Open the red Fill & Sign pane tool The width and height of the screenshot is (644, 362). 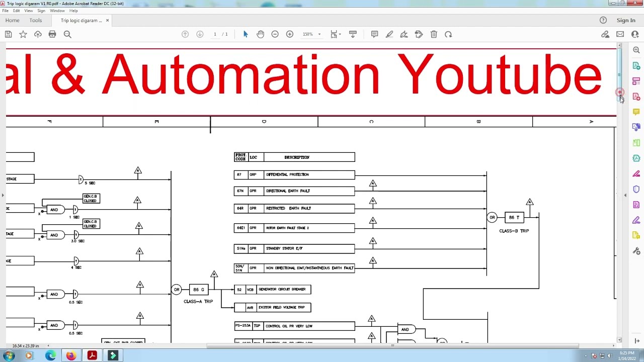(x=636, y=174)
